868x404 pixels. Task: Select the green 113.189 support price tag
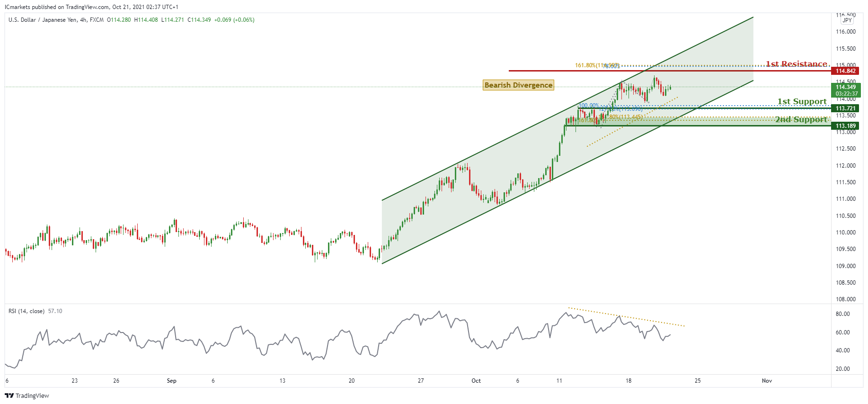tap(845, 126)
